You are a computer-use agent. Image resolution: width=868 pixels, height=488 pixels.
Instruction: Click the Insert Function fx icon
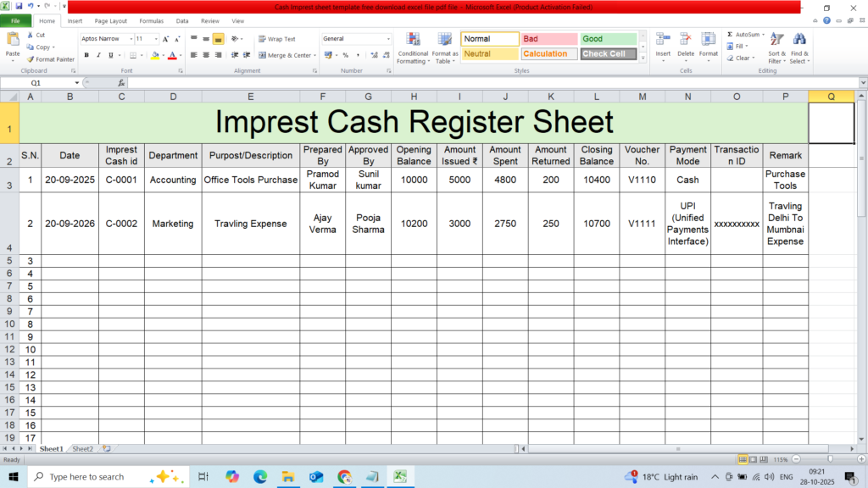121,83
